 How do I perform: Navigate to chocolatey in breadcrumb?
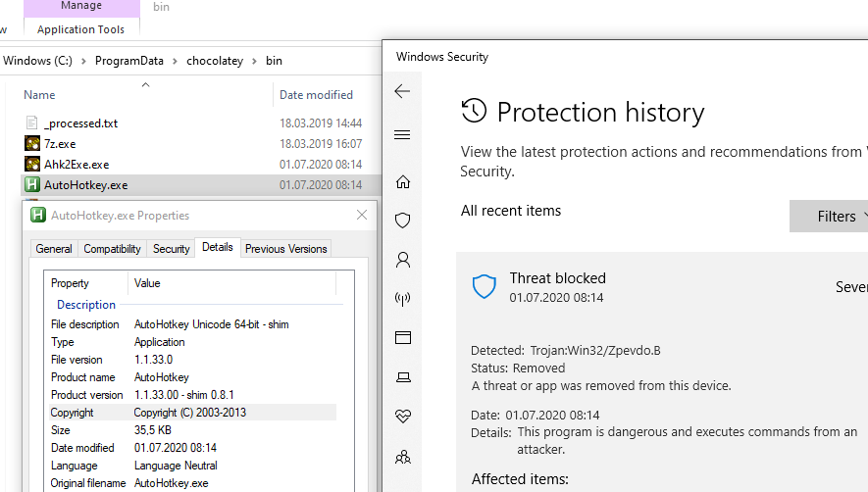pyautogui.click(x=215, y=61)
